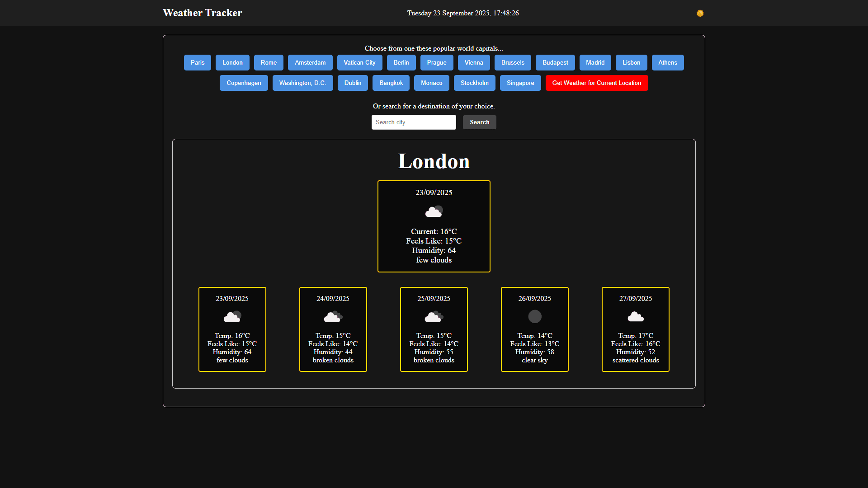Click the 23/09/2025 forecast cloud icon
Screen dimensions: 868x488
point(232,317)
